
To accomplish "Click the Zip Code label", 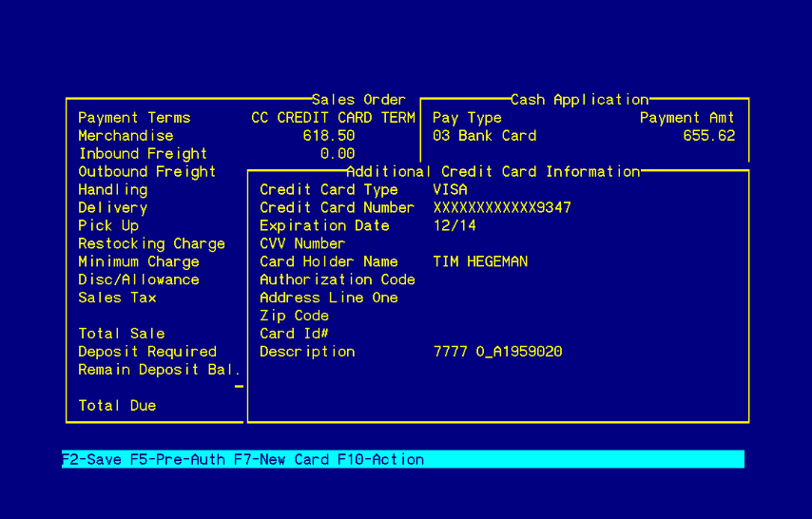I will pyautogui.click(x=294, y=316).
